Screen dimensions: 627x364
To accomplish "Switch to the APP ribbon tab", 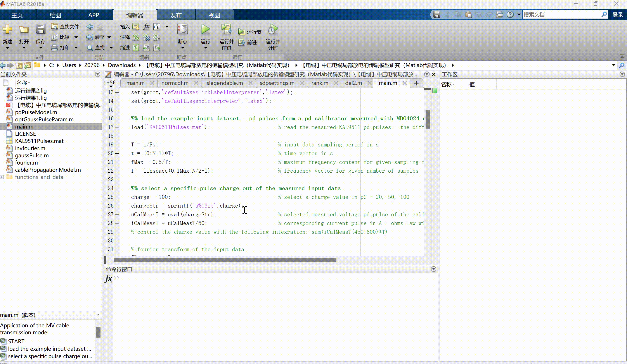I will pos(94,15).
